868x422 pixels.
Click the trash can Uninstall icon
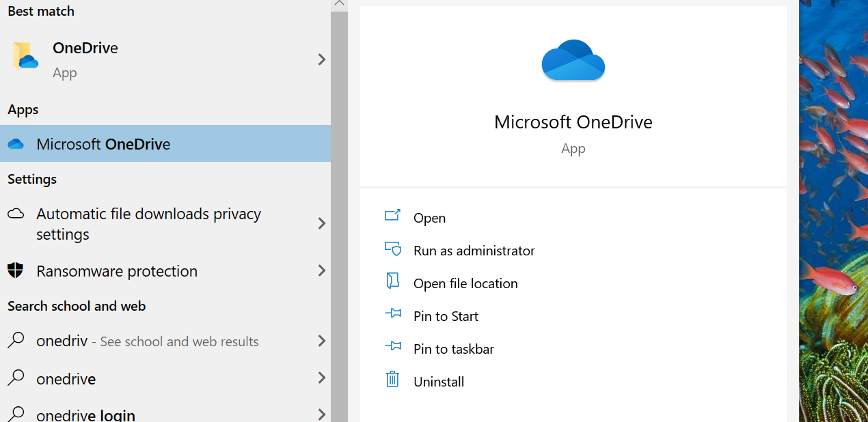click(392, 380)
